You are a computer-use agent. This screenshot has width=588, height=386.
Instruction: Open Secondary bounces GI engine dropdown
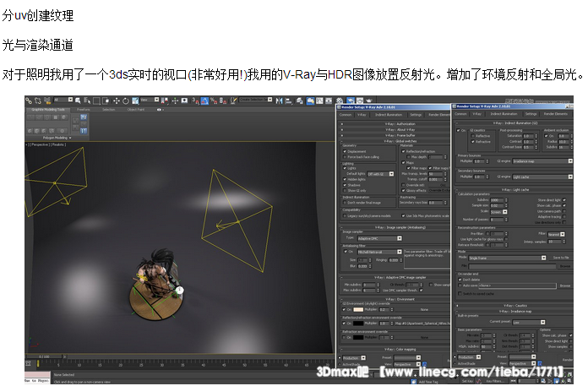click(x=542, y=177)
